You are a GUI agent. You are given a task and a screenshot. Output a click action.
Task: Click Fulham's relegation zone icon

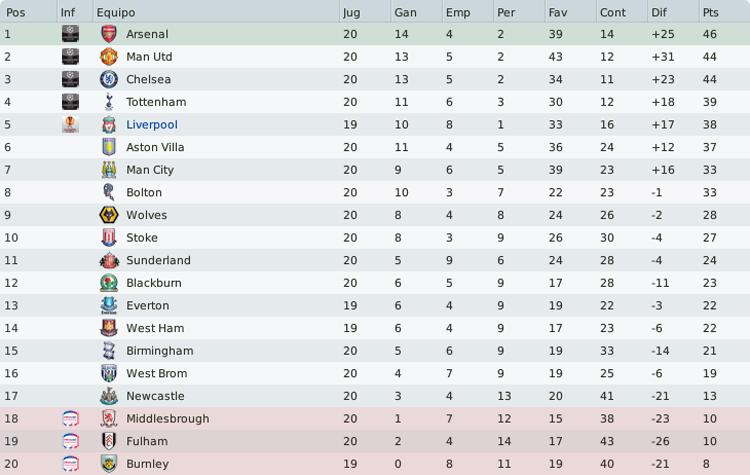70,441
